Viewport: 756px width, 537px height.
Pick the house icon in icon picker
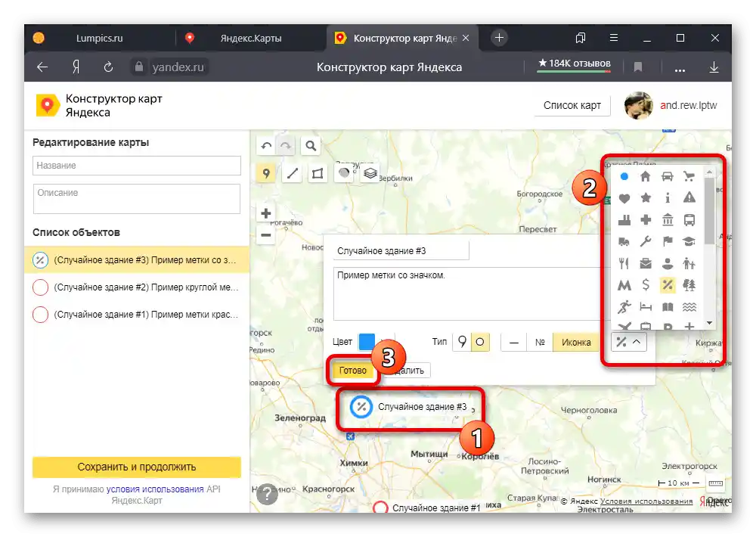[645, 176]
